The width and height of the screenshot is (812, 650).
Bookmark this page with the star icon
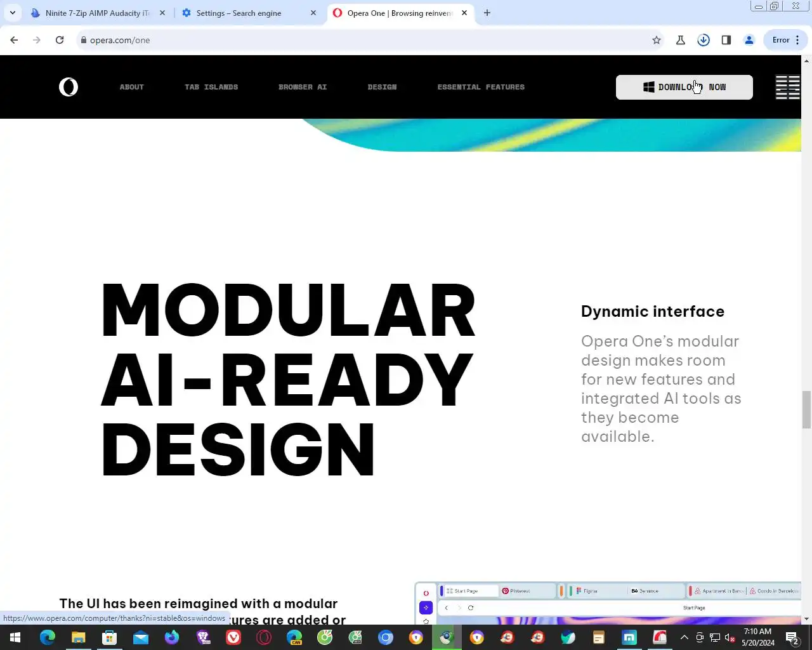click(x=657, y=40)
